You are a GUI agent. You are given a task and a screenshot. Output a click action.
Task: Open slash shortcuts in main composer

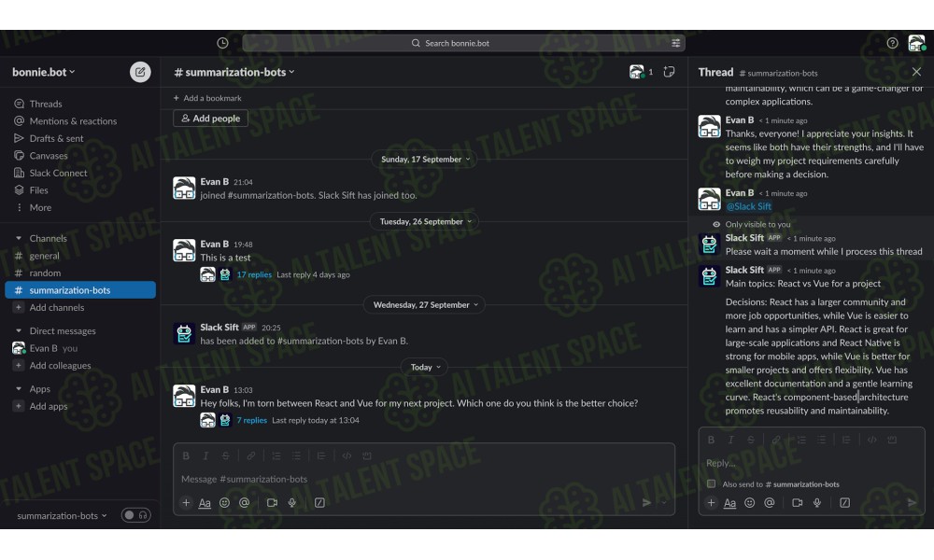(319, 503)
